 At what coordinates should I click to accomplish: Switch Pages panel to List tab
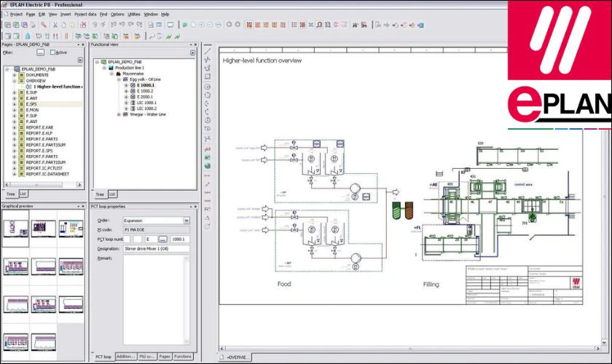(23, 194)
